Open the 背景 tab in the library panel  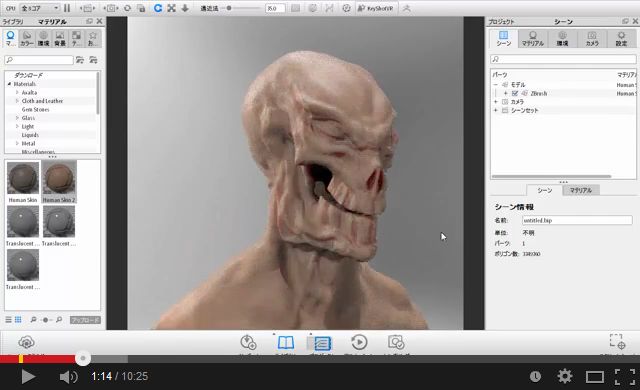point(60,38)
